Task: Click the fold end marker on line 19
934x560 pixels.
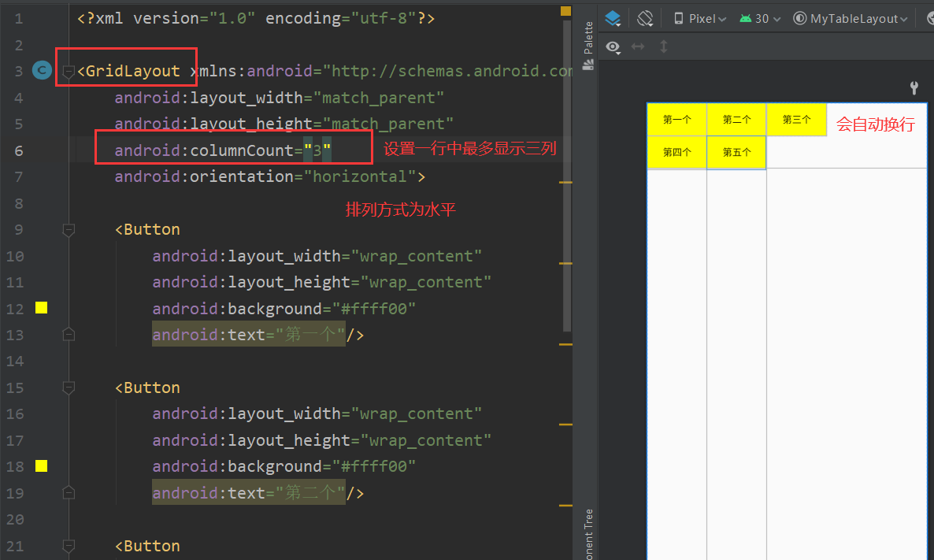Action: tap(69, 493)
